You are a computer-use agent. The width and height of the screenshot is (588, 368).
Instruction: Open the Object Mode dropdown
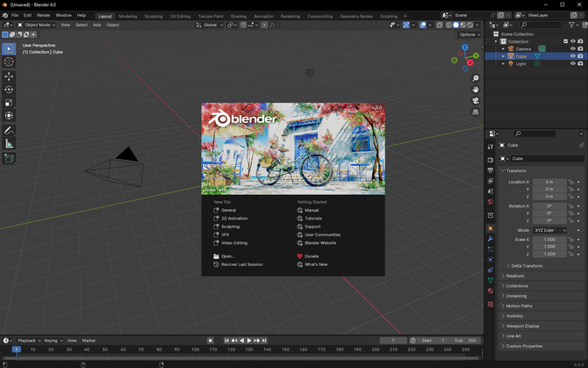[36, 25]
